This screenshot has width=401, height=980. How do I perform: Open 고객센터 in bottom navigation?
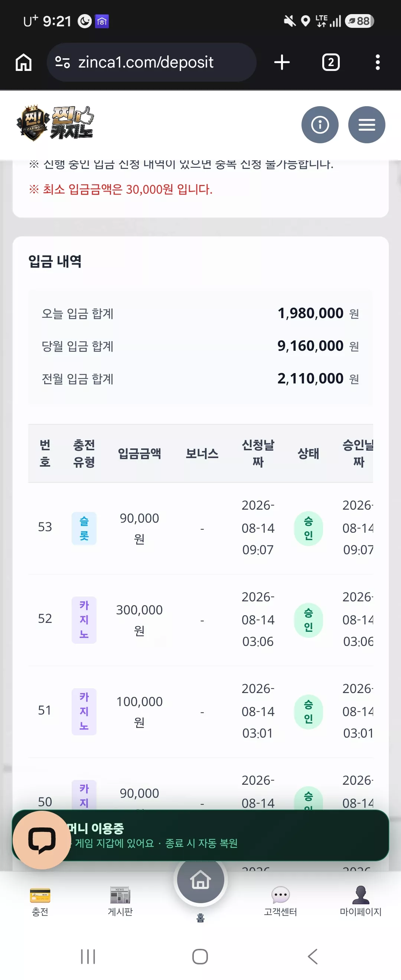point(280,901)
